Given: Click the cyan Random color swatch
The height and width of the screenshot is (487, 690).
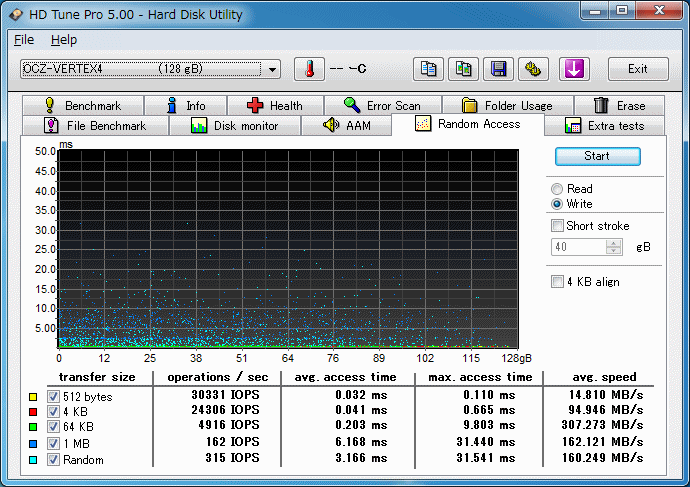Looking at the screenshot, I should pos(33,460).
